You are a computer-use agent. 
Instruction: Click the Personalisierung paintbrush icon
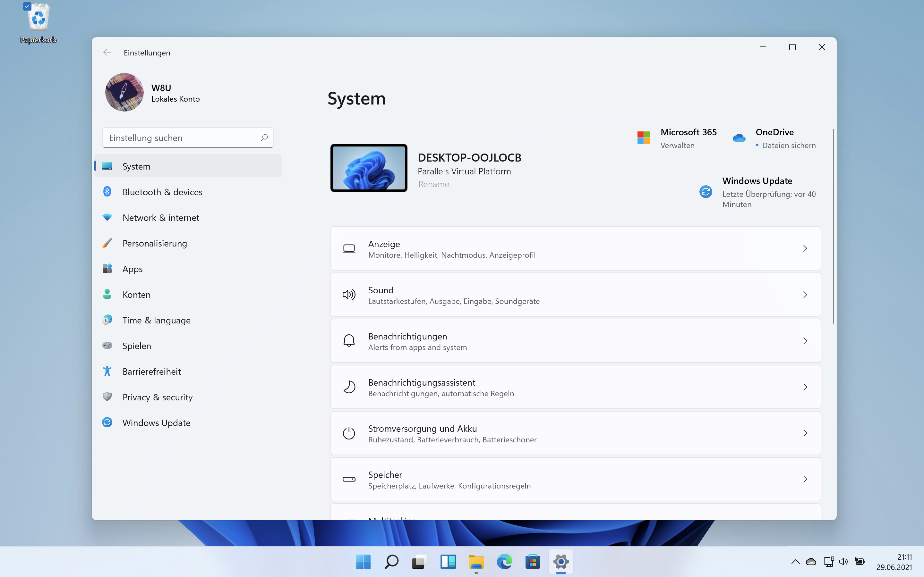point(107,243)
